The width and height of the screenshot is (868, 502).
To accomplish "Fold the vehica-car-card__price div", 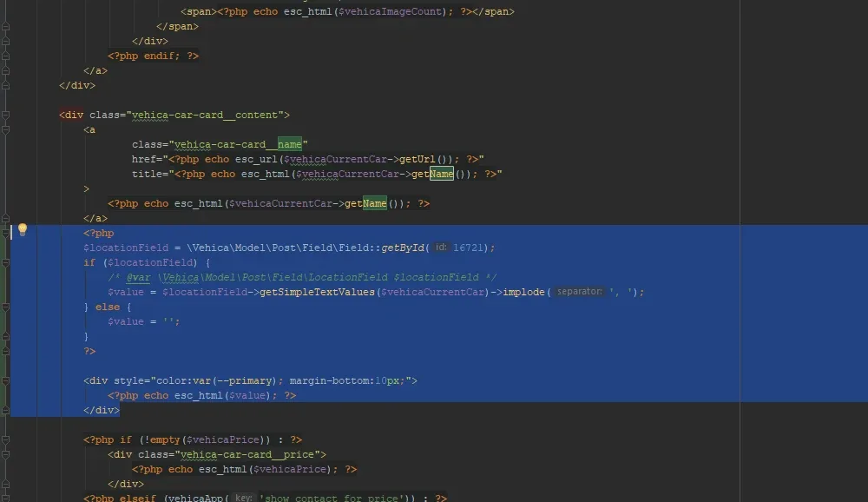I will pos(5,454).
